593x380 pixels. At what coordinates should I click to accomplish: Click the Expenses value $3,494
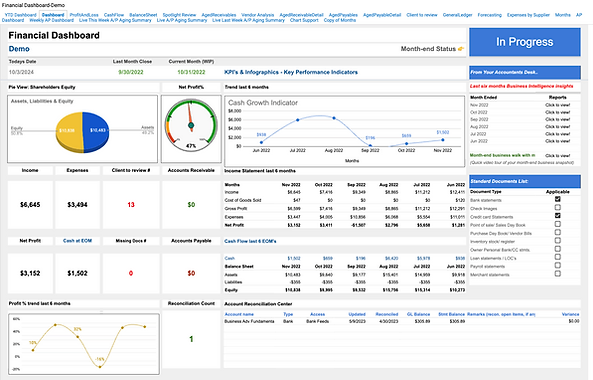(77, 205)
